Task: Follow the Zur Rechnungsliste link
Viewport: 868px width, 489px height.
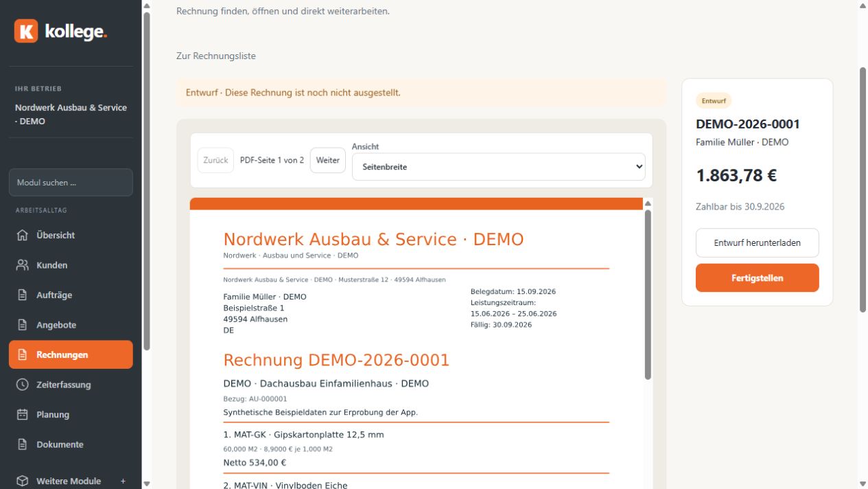Action: (x=216, y=56)
